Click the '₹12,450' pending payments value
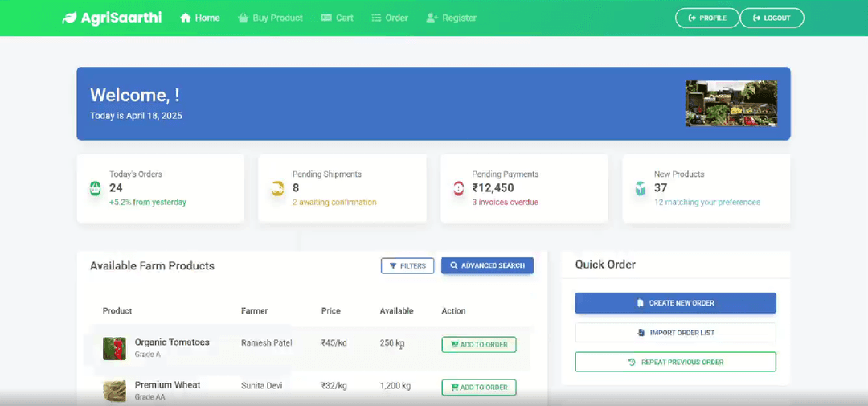Image resolution: width=868 pixels, height=406 pixels. tap(493, 188)
